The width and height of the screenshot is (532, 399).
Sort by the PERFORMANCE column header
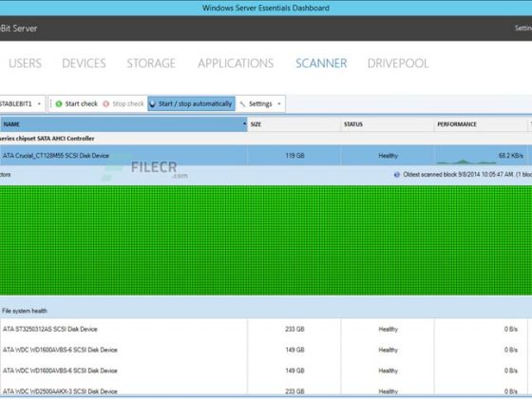481,124
